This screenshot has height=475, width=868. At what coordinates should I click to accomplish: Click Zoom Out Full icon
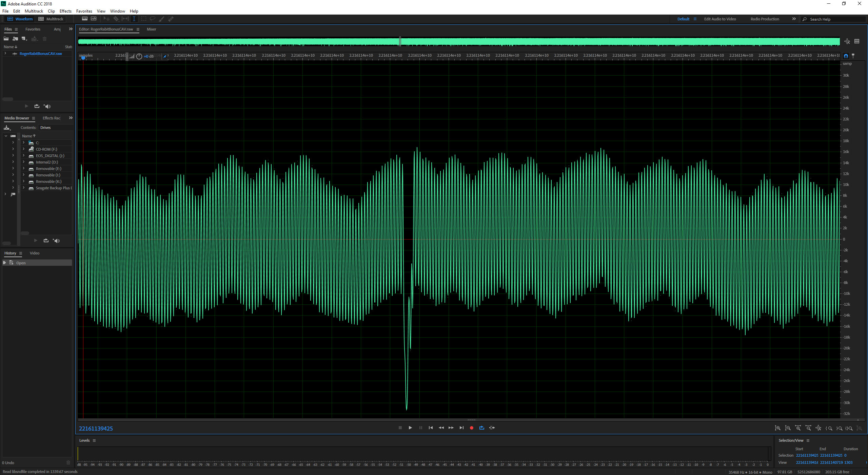[x=818, y=428]
